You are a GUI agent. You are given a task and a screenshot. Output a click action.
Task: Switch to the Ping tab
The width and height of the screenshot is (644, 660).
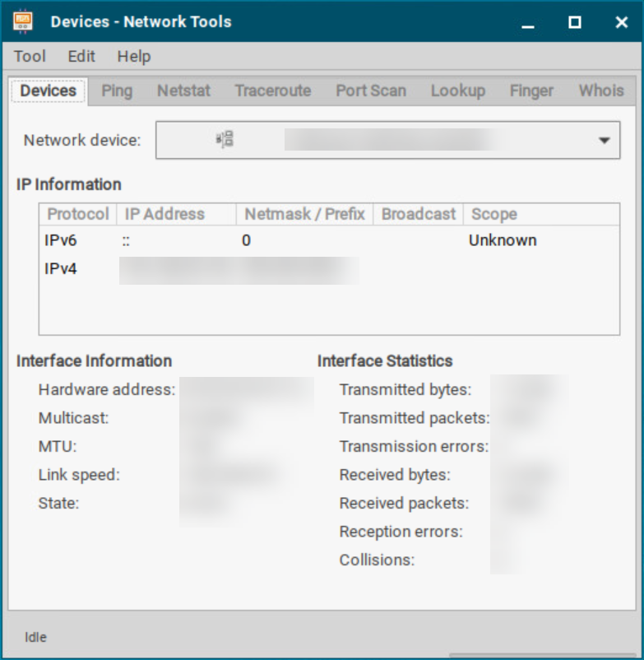pos(116,91)
